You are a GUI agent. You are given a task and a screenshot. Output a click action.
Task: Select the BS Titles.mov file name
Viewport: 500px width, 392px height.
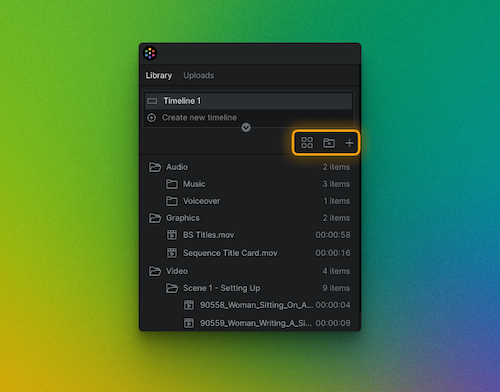(x=208, y=235)
